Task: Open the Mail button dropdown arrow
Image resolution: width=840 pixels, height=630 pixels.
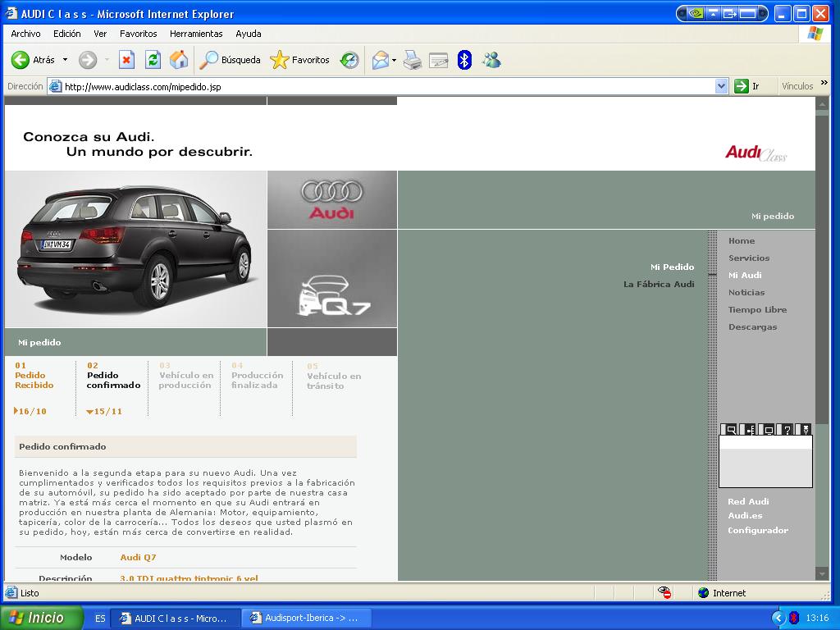Action: click(x=395, y=60)
